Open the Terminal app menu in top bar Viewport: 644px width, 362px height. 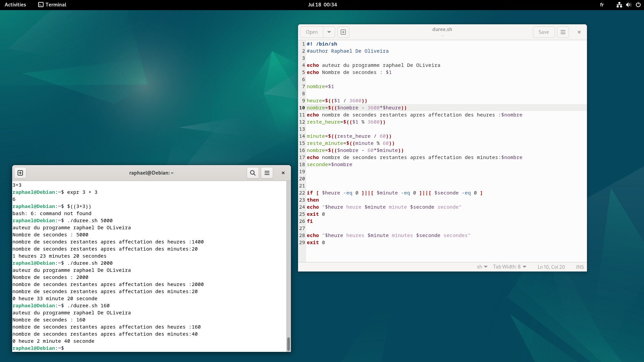[x=52, y=5]
